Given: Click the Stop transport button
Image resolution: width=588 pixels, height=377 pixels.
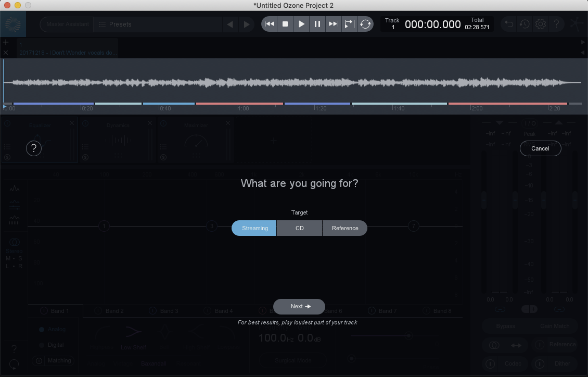Looking at the screenshot, I should tap(285, 24).
